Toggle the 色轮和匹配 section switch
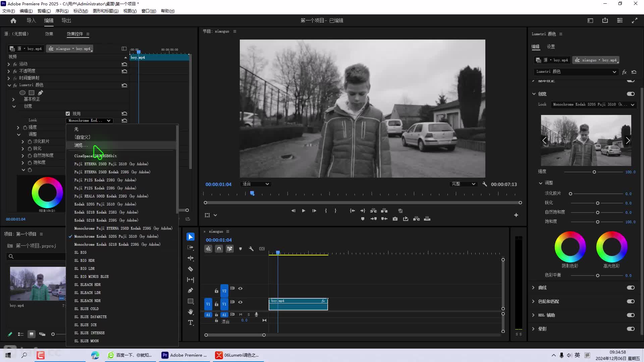 pyautogui.click(x=631, y=301)
